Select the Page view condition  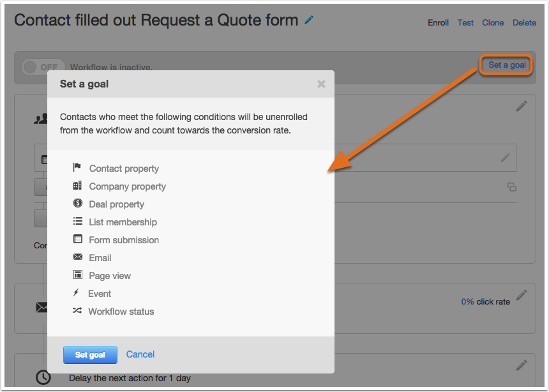110,276
